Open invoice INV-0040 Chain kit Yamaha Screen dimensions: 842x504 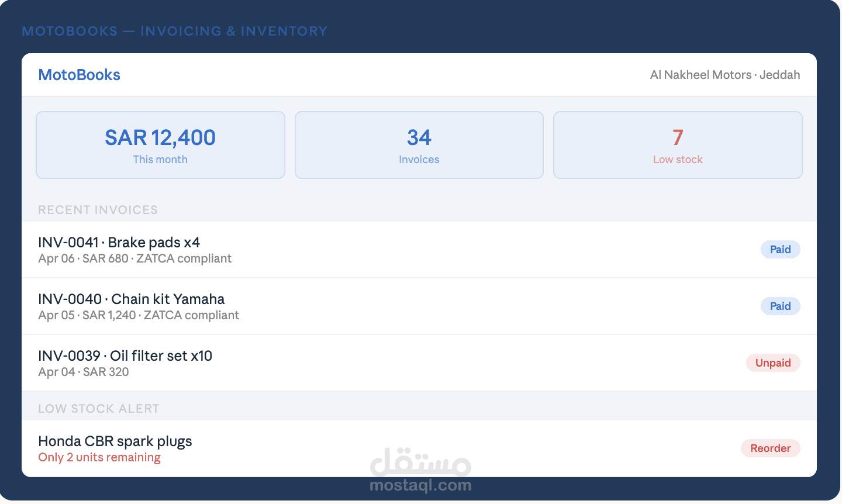pyautogui.click(x=131, y=299)
